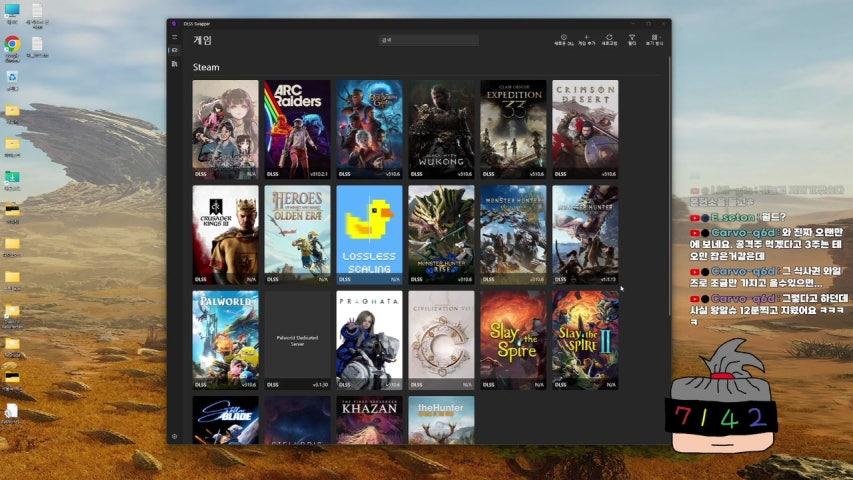Open the filter (필터) funnel icon
This screenshot has width=853, height=480.
click(x=632, y=40)
